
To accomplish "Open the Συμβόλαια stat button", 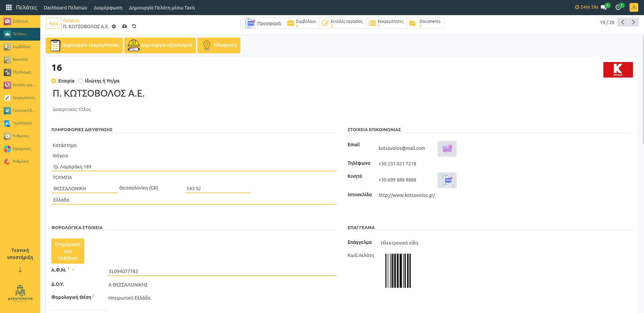I will 302,23.
